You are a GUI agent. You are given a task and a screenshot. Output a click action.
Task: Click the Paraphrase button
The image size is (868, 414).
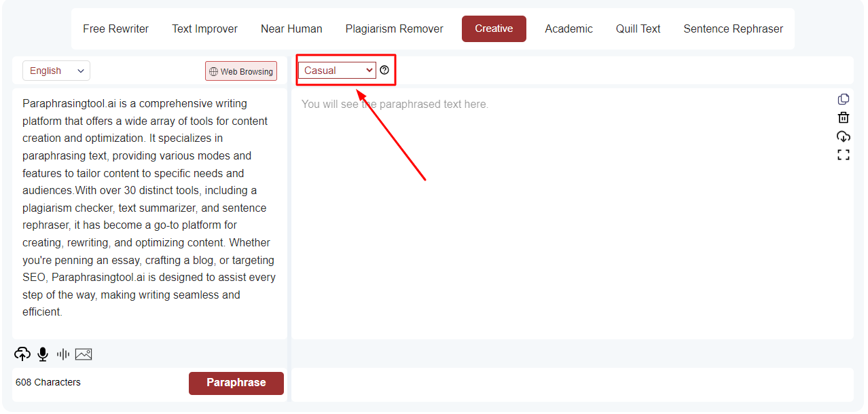[236, 383]
